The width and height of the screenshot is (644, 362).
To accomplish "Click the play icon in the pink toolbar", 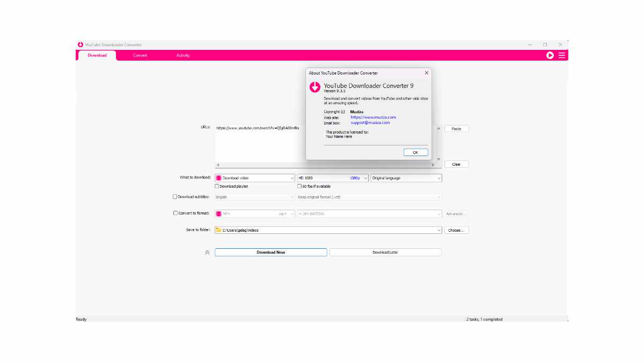I will [550, 55].
